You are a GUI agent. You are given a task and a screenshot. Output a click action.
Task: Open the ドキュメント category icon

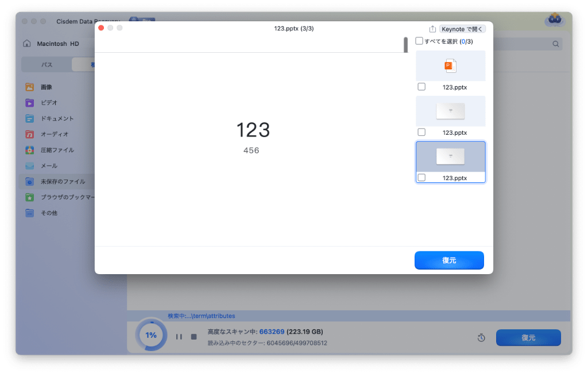click(30, 118)
